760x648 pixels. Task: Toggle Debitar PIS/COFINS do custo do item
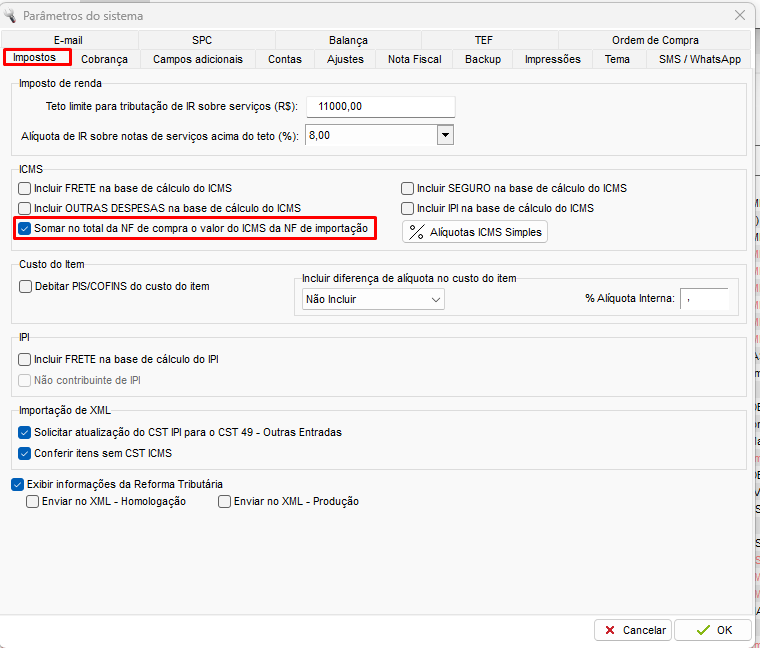[25, 286]
